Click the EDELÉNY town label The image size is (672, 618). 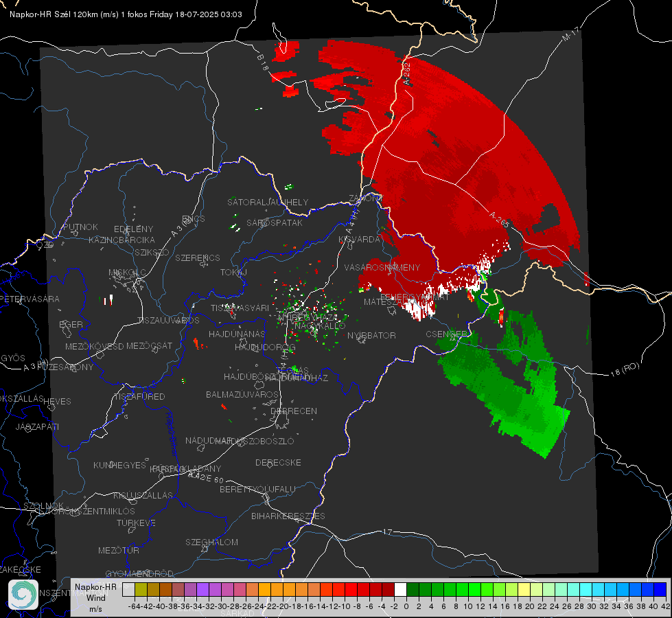134,229
